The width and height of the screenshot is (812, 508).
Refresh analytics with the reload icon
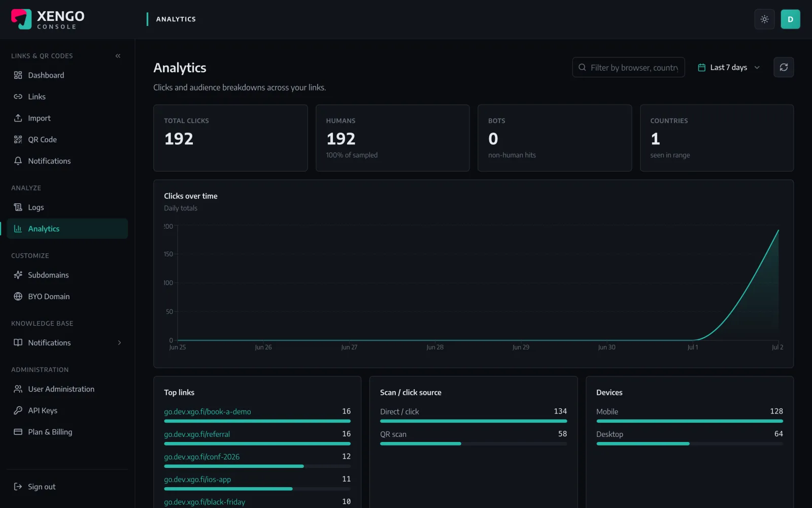click(784, 67)
